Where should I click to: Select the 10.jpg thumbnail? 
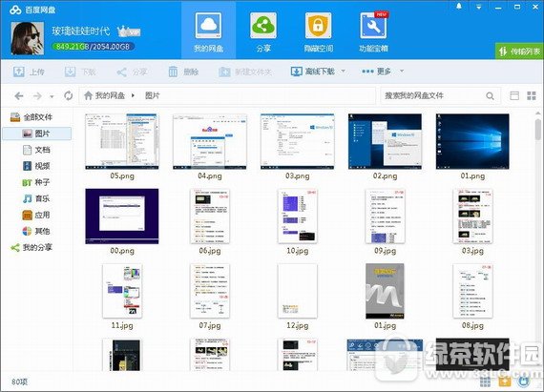(298, 217)
